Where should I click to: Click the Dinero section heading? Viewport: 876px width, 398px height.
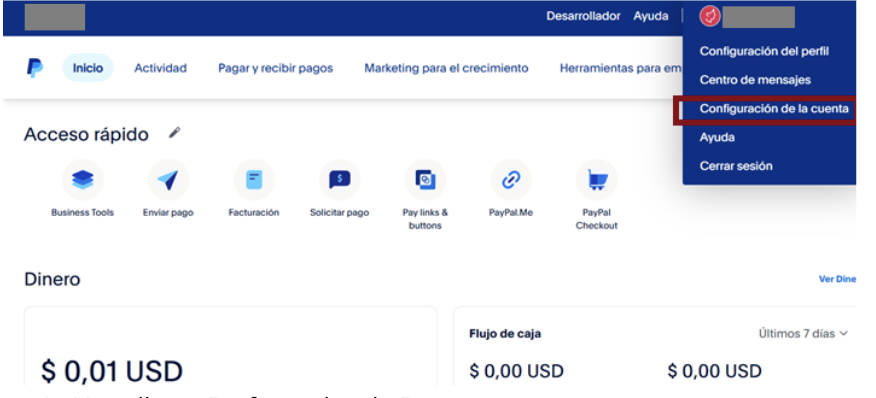(x=52, y=279)
